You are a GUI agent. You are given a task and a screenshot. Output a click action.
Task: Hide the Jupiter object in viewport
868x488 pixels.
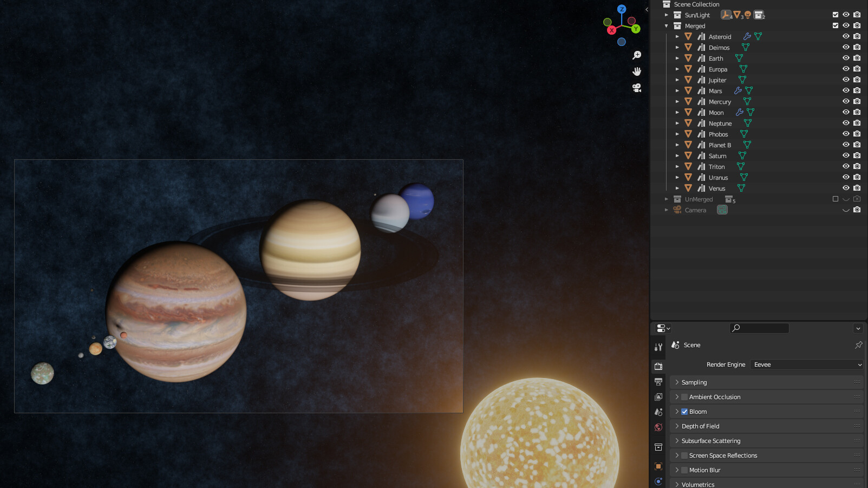[x=846, y=80]
